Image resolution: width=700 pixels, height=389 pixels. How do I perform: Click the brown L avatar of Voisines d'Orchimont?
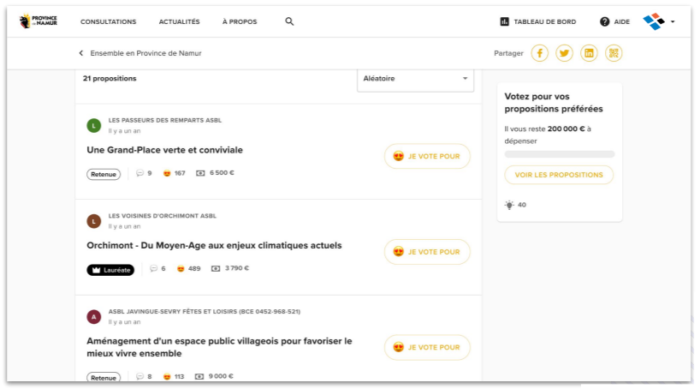(94, 221)
